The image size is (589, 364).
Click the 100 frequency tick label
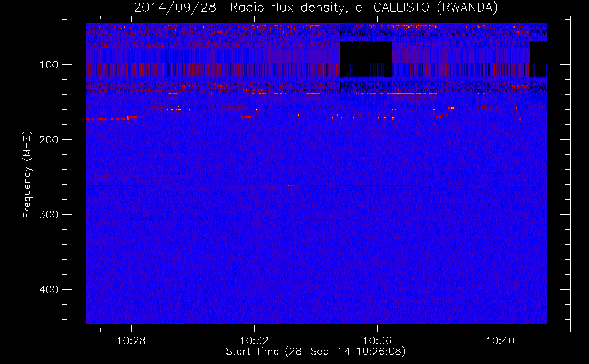click(49, 65)
